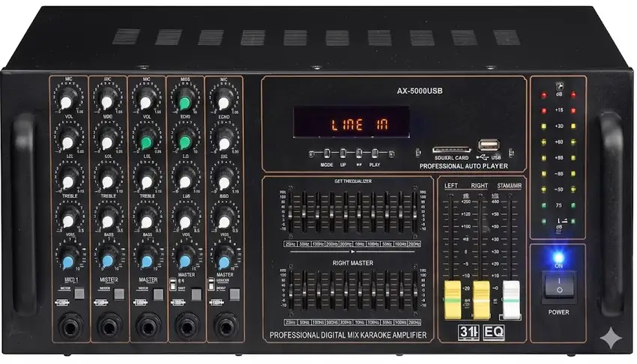Turn the green VOL knob on third channel
The width and height of the screenshot is (637, 364).
click(146, 139)
